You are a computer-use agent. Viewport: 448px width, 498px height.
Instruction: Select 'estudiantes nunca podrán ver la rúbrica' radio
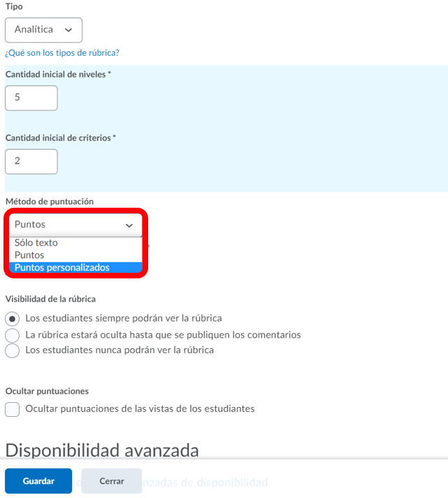coord(12,350)
